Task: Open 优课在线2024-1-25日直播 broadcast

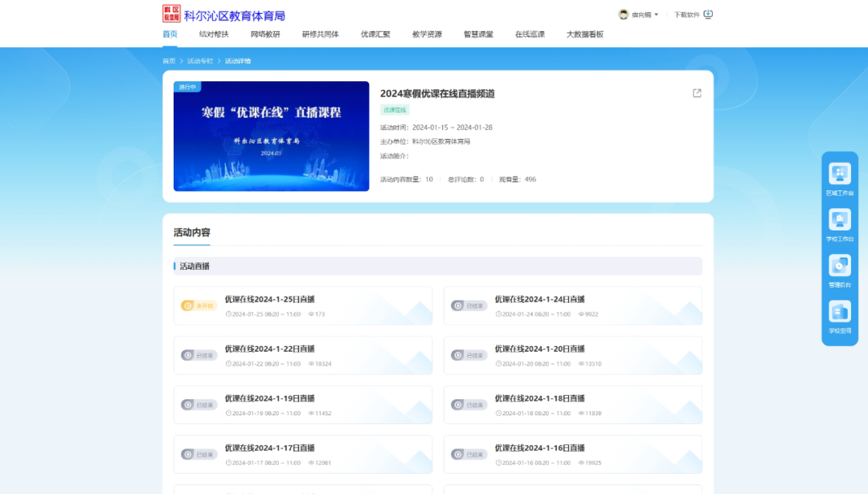Action: point(268,299)
